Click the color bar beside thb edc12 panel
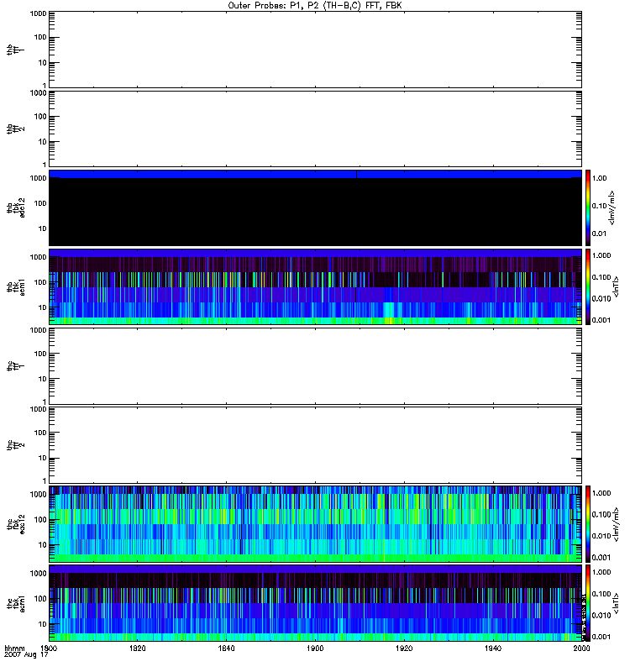The image size is (630, 672). point(589,207)
